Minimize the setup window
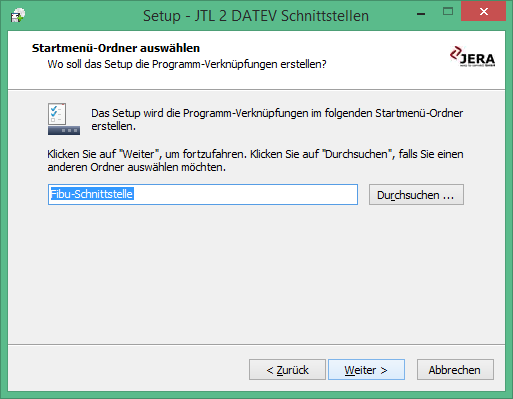This screenshot has height=399, width=513. [421, 13]
